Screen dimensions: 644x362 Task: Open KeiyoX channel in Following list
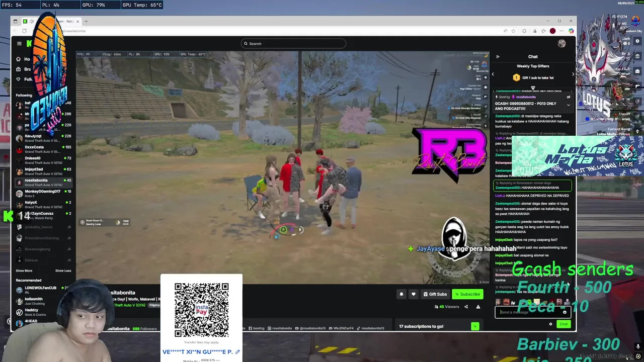(44, 205)
